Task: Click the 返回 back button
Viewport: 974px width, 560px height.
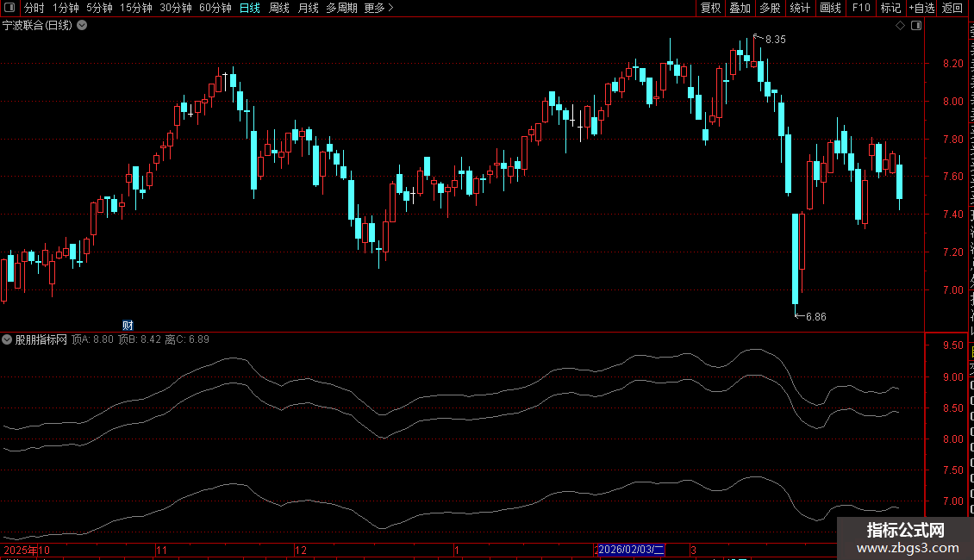Action: pyautogui.click(x=952, y=8)
